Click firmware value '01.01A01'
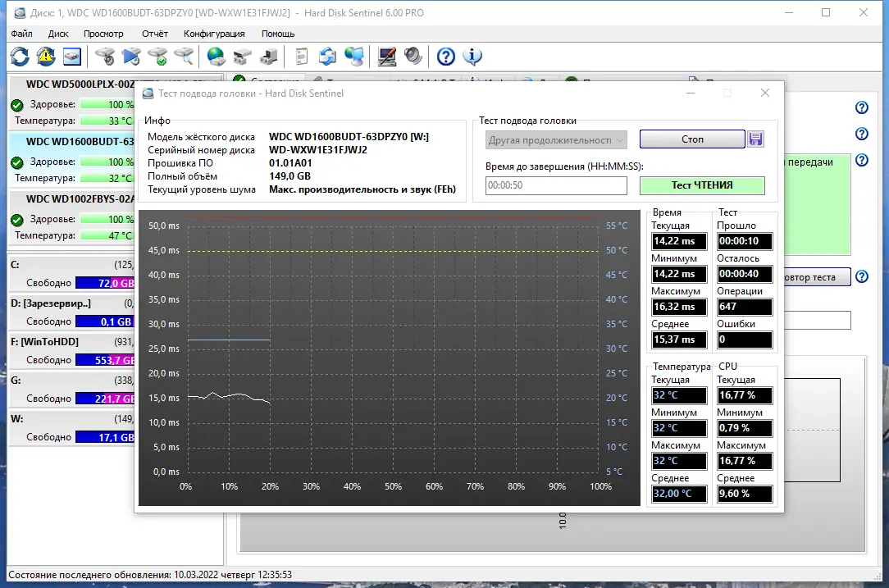Screen dimensions: 889x588 pos(290,163)
